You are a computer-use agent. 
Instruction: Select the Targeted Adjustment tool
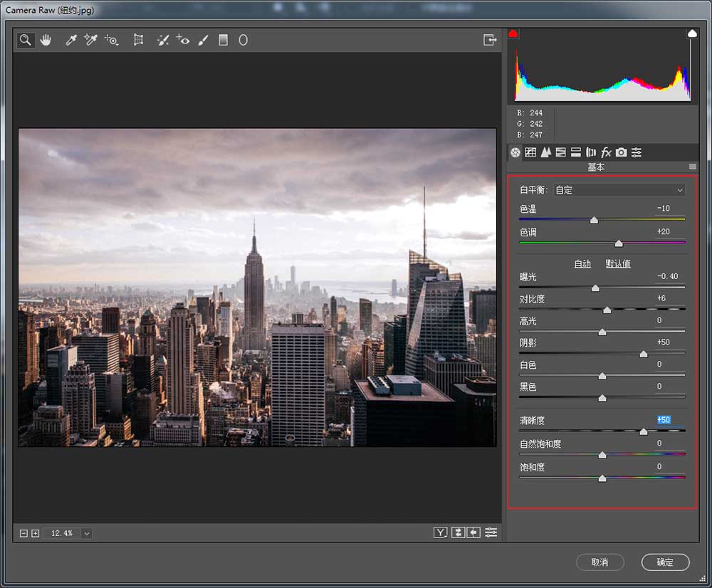point(111,40)
